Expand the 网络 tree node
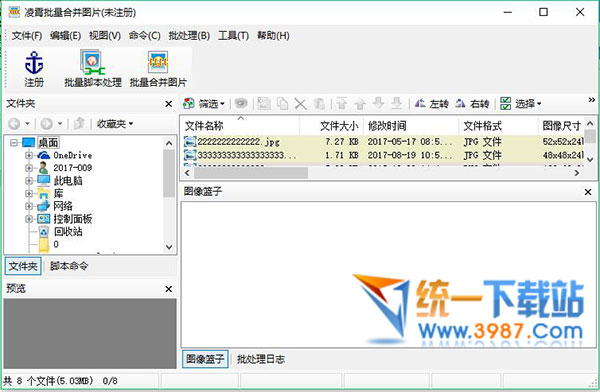The width and height of the screenshot is (600, 392). 29,206
